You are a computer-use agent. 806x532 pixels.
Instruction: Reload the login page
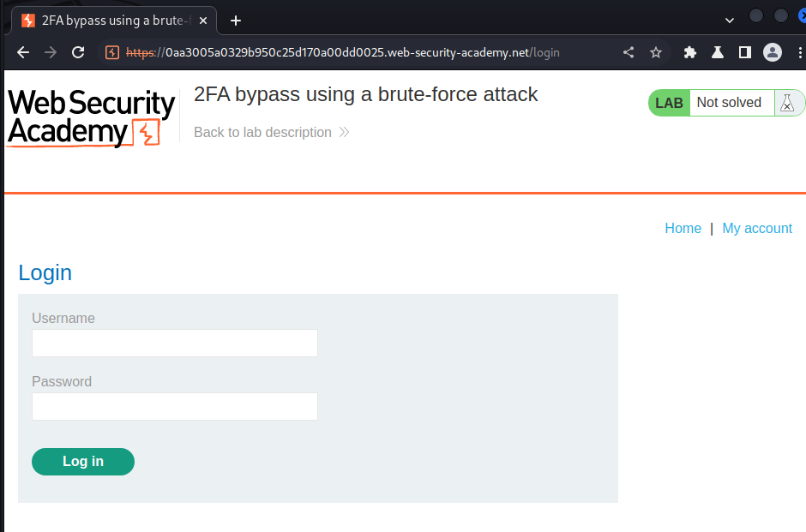[78, 52]
